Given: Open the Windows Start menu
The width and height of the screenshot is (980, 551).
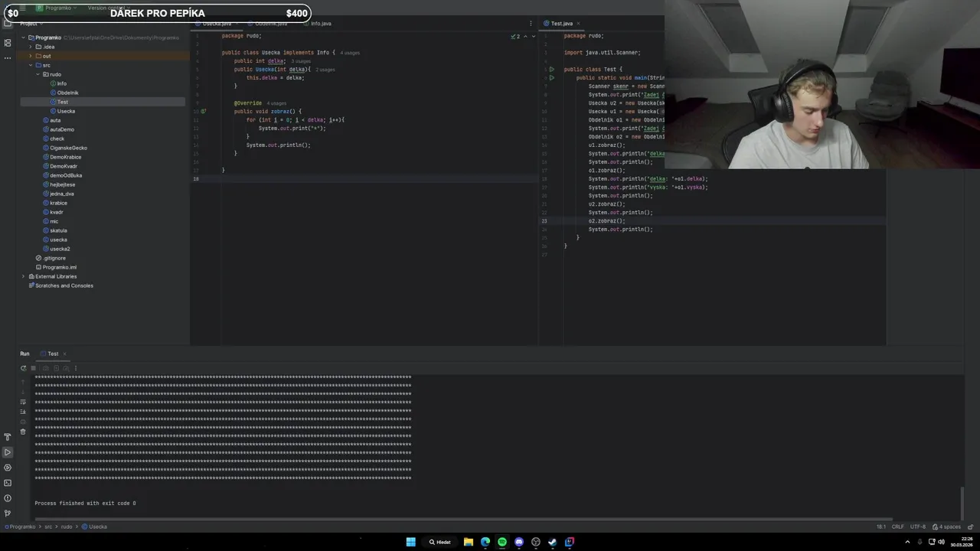Looking at the screenshot, I should tap(410, 542).
